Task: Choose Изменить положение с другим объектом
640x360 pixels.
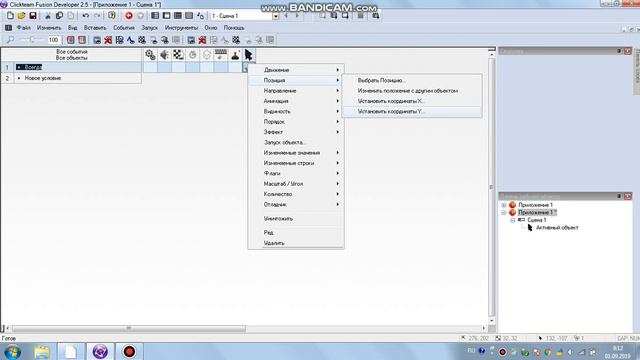Action: click(x=412, y=91)
